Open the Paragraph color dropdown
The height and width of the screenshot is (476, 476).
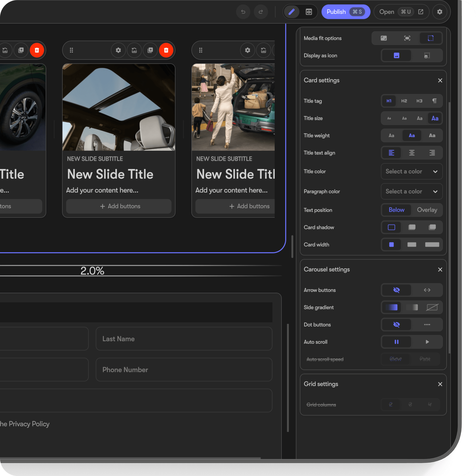(x=412, y=192)
